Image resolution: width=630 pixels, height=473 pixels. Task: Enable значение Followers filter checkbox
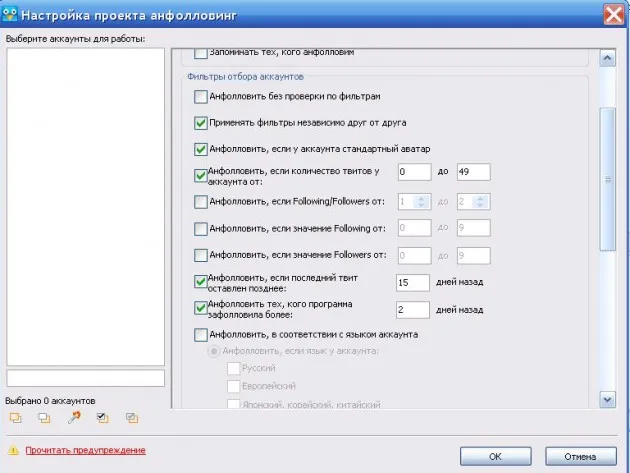coord(200,255)
